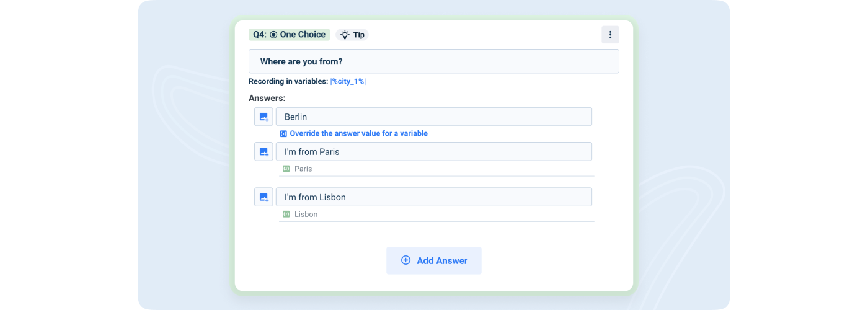Add an image to the Paris answer

click(263, 151)
